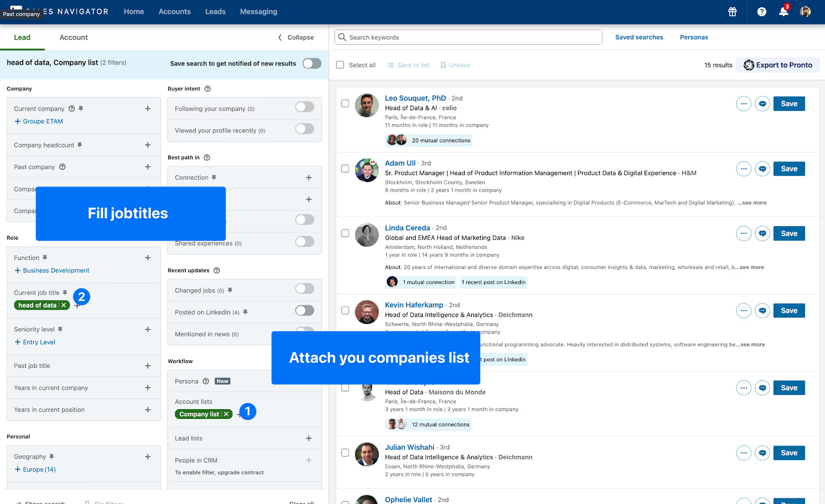The height and width of the screenshot is (504, 825).
Task: Click Recent updates help icon
Action: tap(217, 271)
